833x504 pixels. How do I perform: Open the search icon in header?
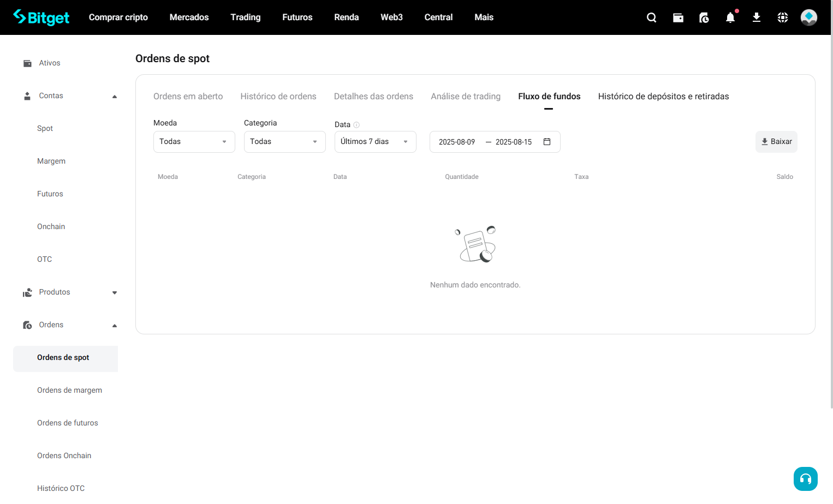(651, 17)
